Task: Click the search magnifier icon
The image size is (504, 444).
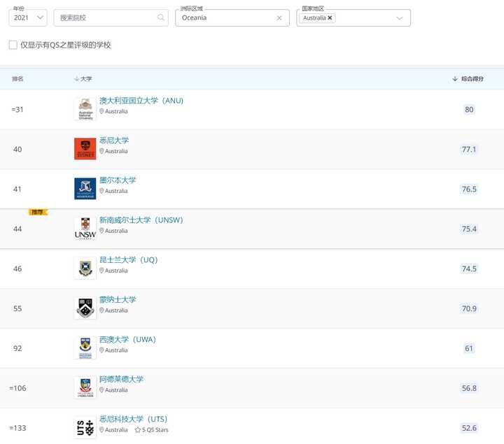Action: [161, 17]
